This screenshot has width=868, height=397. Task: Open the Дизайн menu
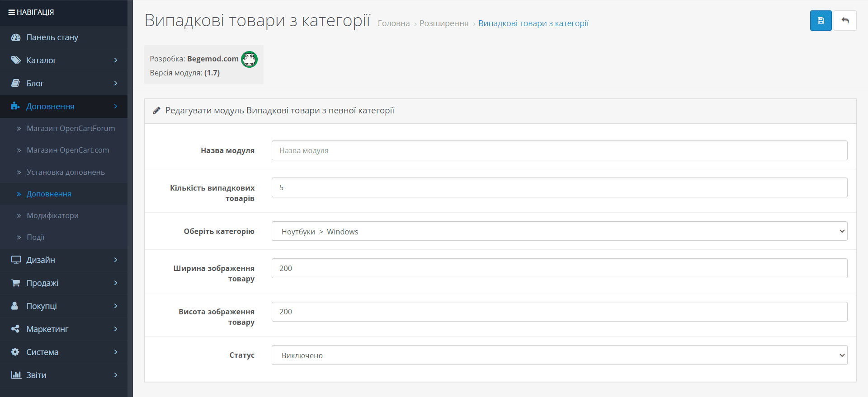[64, 260]
